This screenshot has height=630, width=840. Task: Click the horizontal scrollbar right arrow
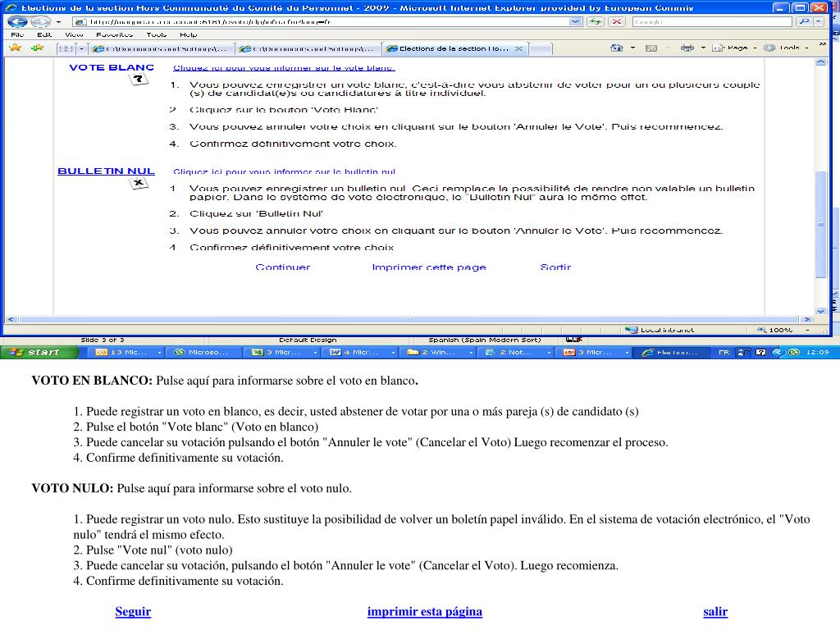click(x=807, y=319)
